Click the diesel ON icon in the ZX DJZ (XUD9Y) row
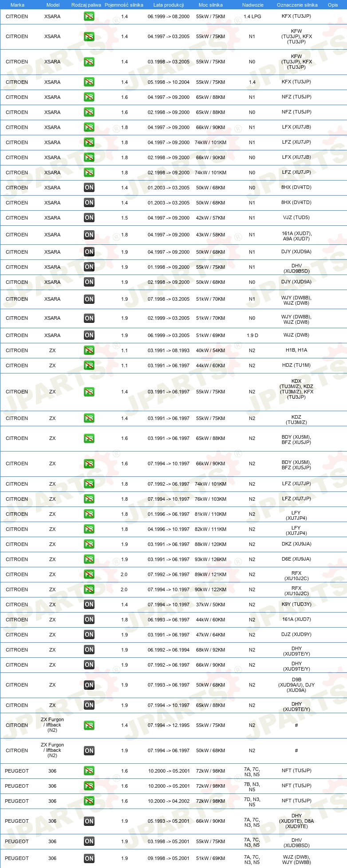This screenshot has width=347, height=868. pos(89,635)
